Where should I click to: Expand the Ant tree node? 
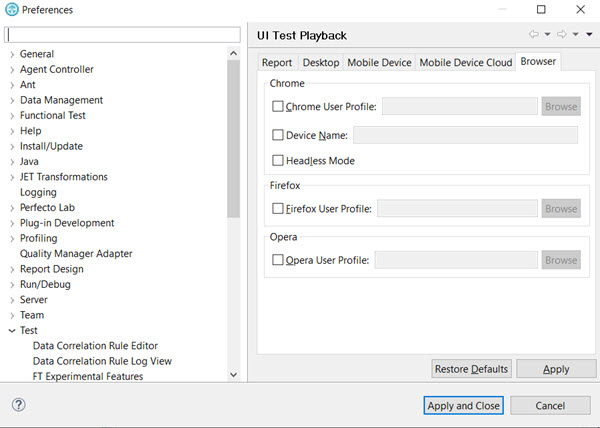tap(12, 85)
